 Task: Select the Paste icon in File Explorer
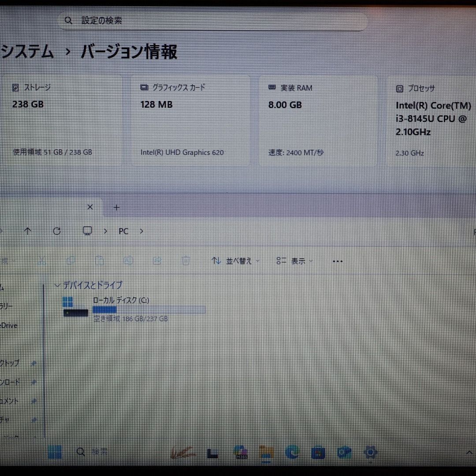(x=100, y=260)
